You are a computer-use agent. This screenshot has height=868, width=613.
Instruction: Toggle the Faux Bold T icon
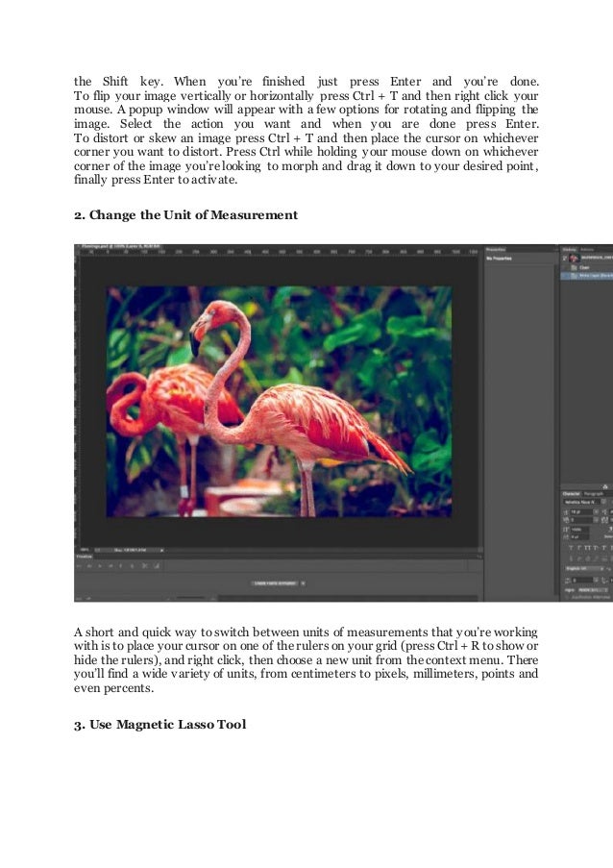(571, 548)
